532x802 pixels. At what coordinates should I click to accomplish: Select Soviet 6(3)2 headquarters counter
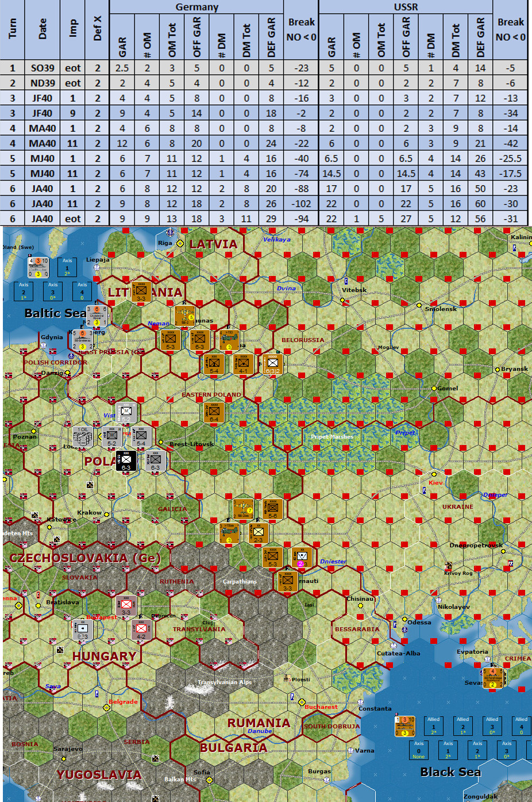pos(272,364)
